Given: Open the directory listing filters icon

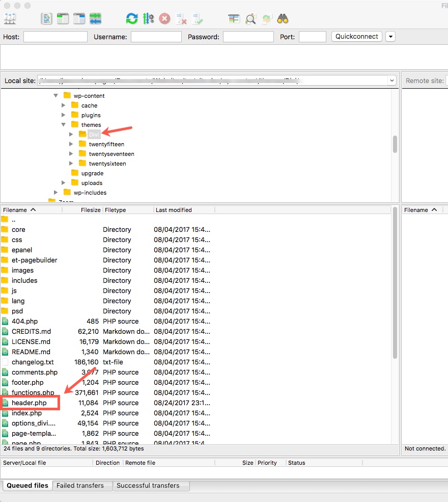Looking at the screenshot, I should tap(234, 19).
